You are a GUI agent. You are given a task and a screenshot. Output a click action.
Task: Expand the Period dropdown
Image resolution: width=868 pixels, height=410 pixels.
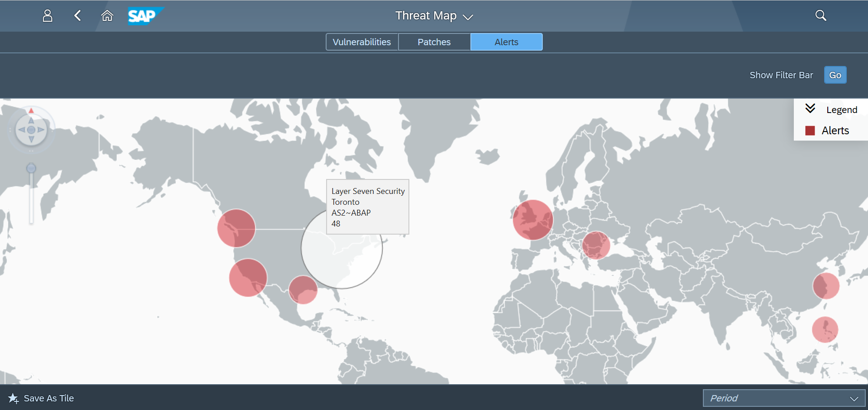(x=854, y=398)
